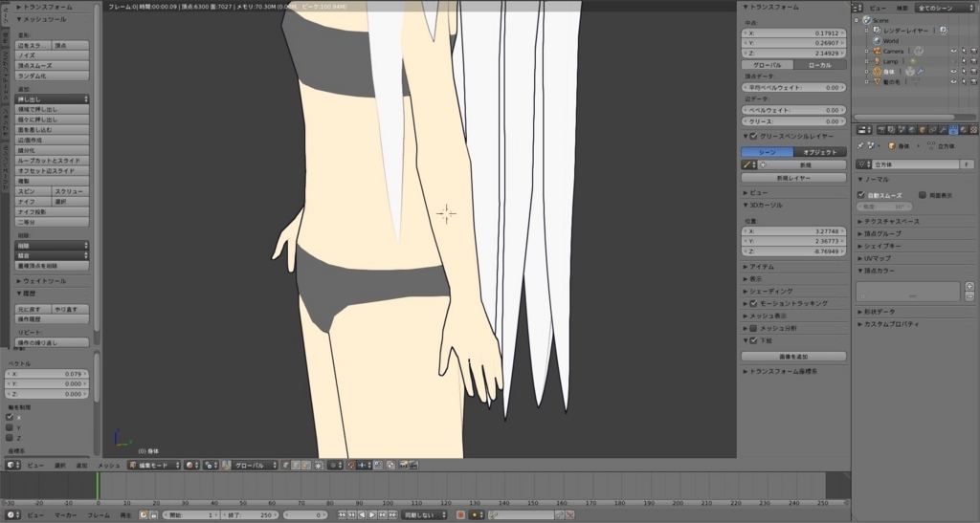Open the 編集モード mode dropdown

(x=154, y=465)
